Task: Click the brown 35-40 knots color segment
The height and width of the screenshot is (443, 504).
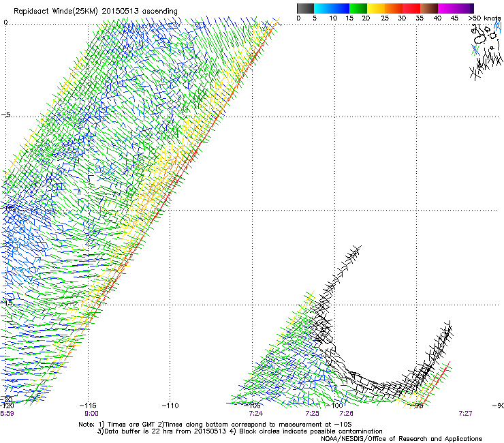Action: 429,8
